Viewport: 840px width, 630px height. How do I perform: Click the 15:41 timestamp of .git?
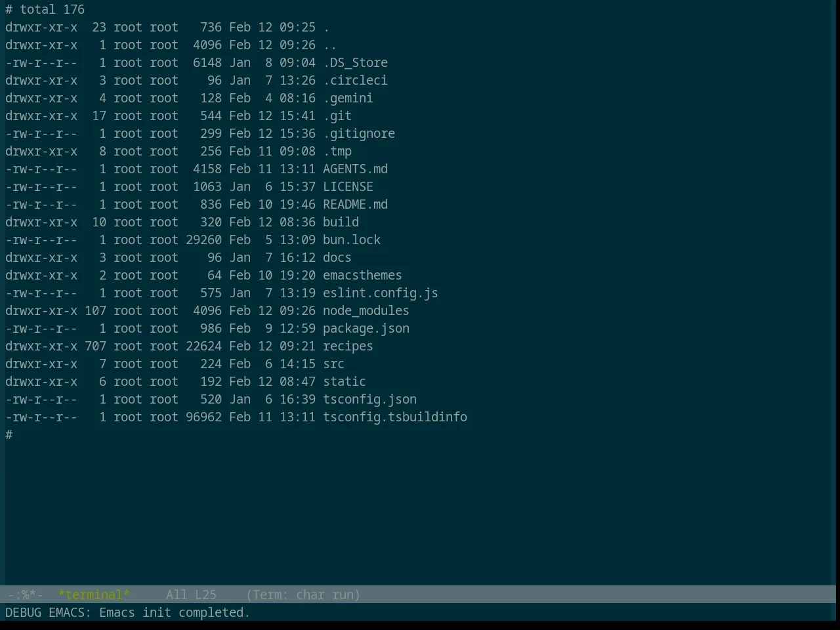click(297, 116)
